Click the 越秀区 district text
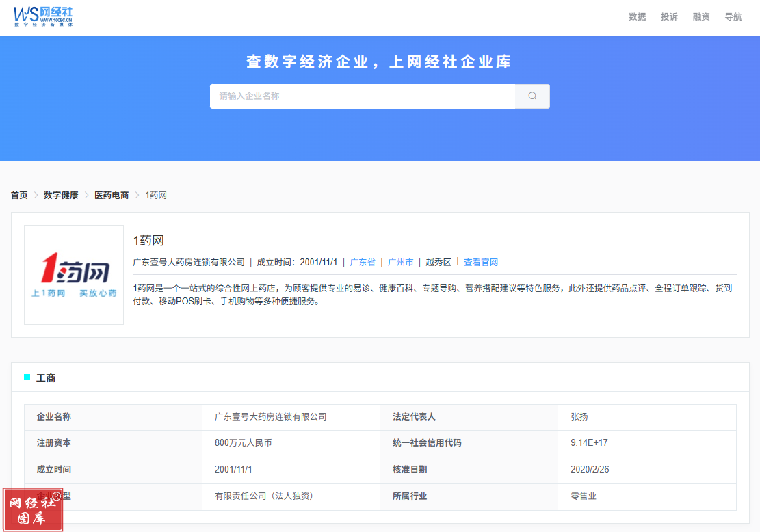Image resolution: width=760 pixels, height=532 pixels. pos(438,262)
